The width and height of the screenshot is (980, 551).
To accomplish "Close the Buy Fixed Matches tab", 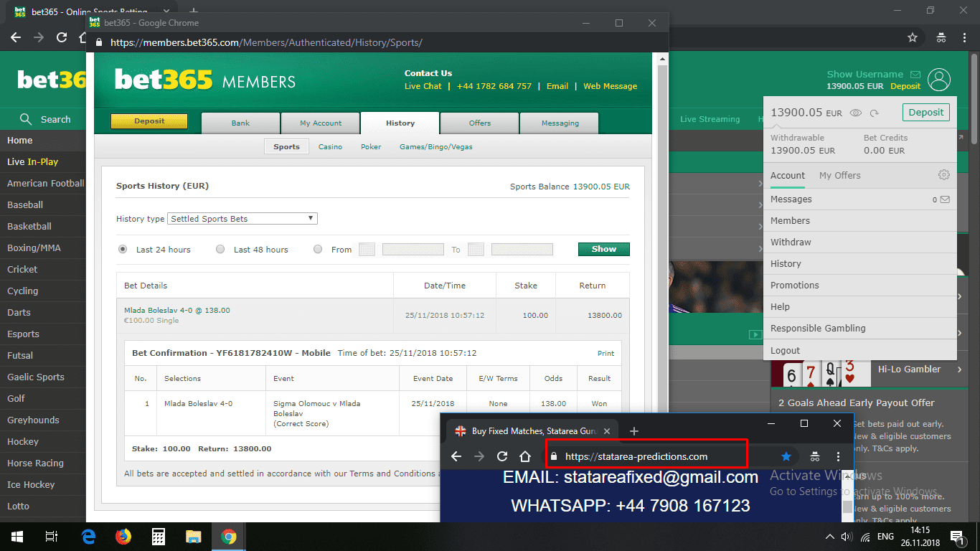I will coord(607,431).
